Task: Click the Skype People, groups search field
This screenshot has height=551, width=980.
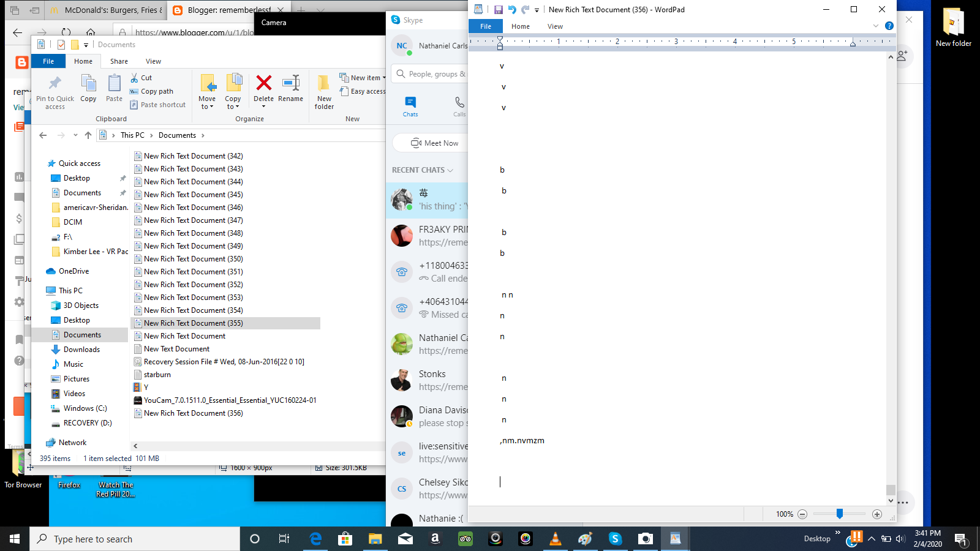Action: [x=430, y=74]
